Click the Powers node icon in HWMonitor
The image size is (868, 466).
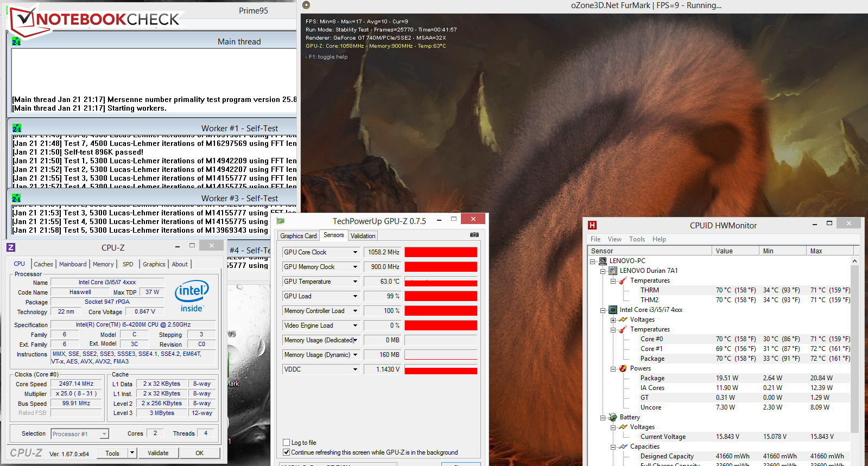pos(623,368)
